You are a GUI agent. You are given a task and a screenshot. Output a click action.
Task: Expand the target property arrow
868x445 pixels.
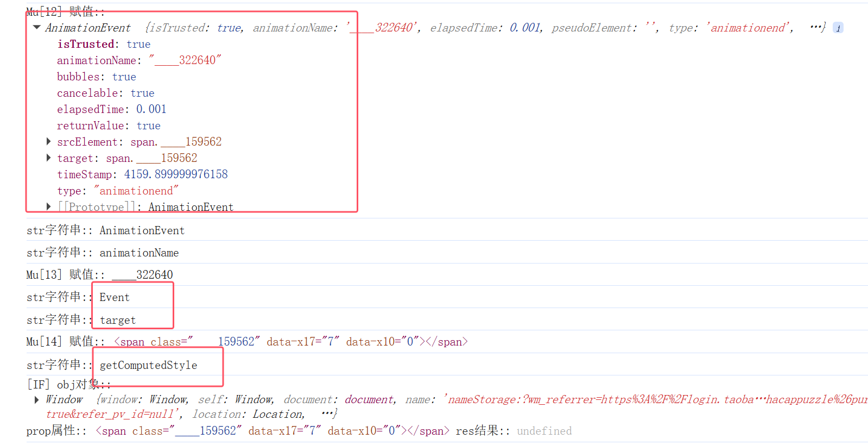pyautogui.click(x=48, y=158)
